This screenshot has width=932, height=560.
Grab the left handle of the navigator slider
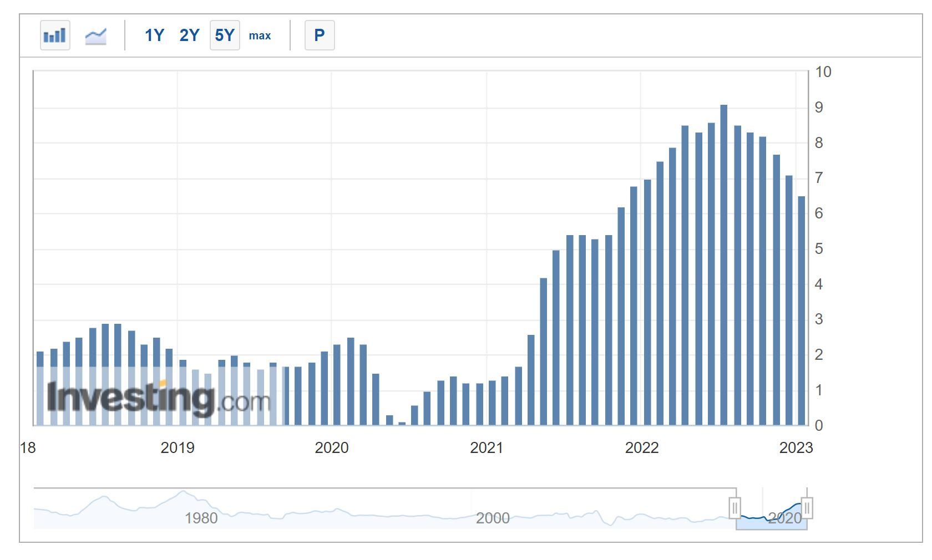point(735,507)
